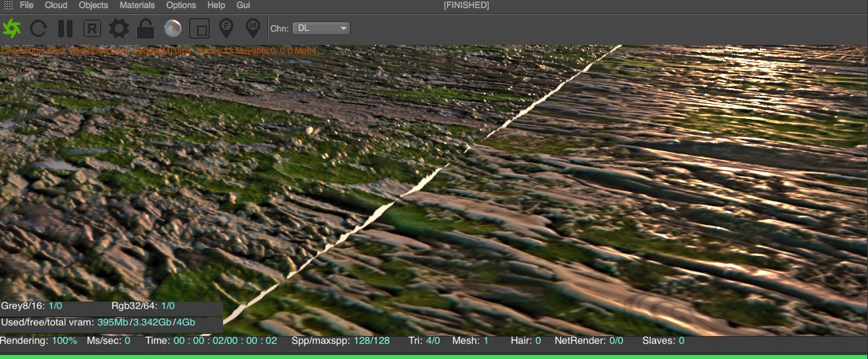Click the orange render statistics line
Screen dimensions: 868x359
tap(159, 51)
